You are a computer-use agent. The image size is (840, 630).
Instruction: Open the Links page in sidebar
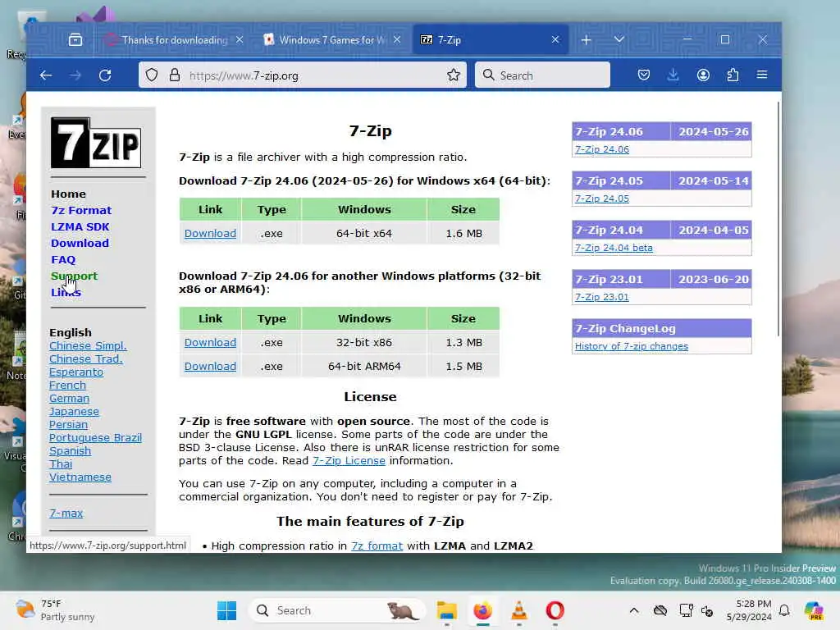pyautogui.click(x=66, y=293)
